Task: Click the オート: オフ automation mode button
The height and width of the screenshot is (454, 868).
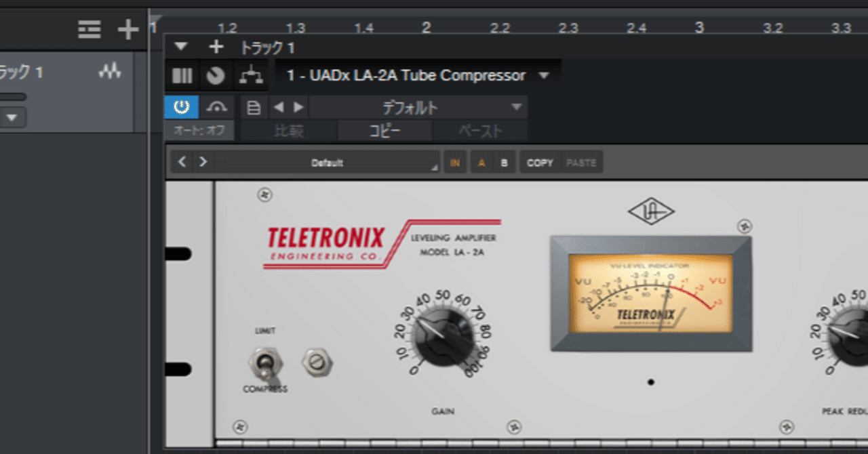Action: pyautogui.click(x=199, y=131)
